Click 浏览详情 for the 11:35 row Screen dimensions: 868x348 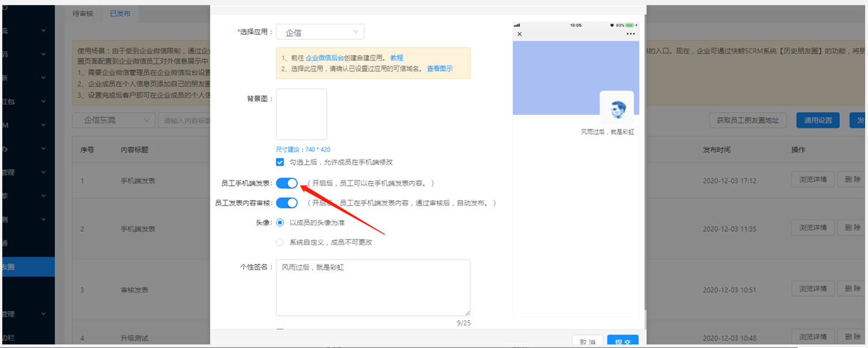(x=812, y=228)
